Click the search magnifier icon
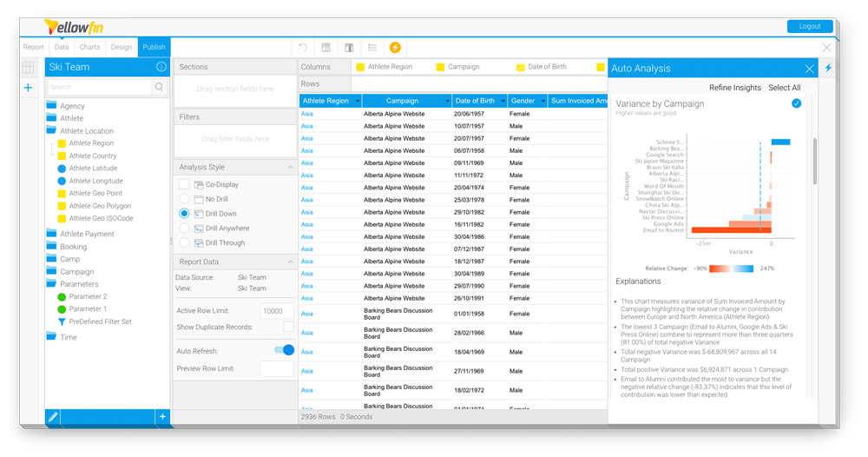 pos(159,88)
